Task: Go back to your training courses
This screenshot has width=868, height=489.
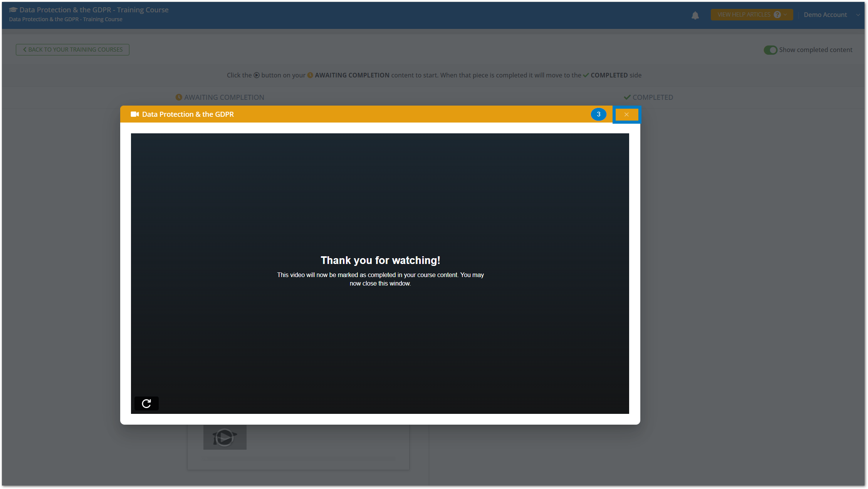Action: 72,50
